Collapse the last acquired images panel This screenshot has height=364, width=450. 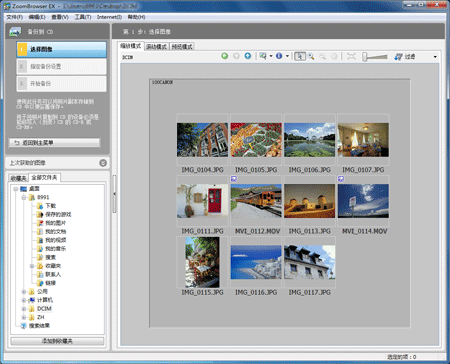[x=103, y=163]
